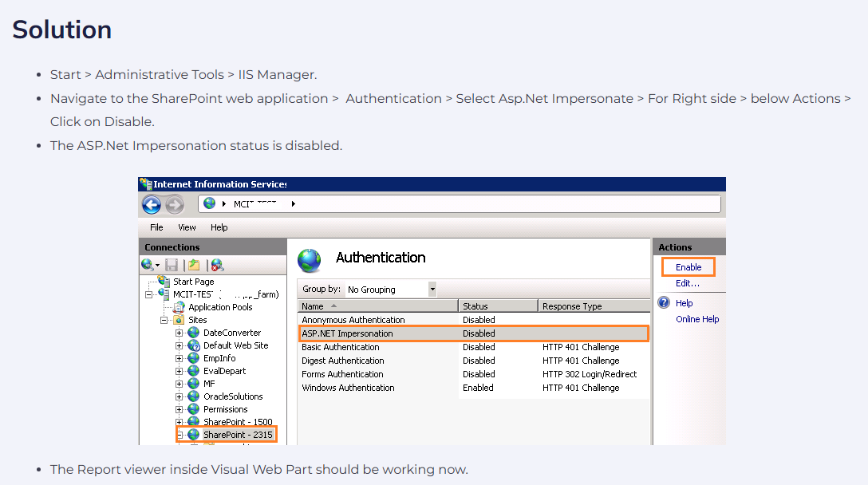Collapse the Sites tree node
Screen dimensions: 868x485
tap(164, 320)
